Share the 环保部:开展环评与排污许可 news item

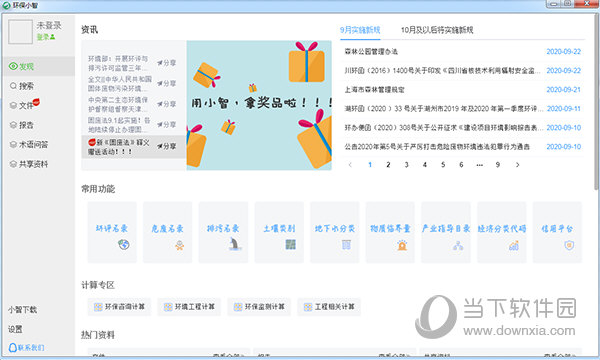pos(166,63)
